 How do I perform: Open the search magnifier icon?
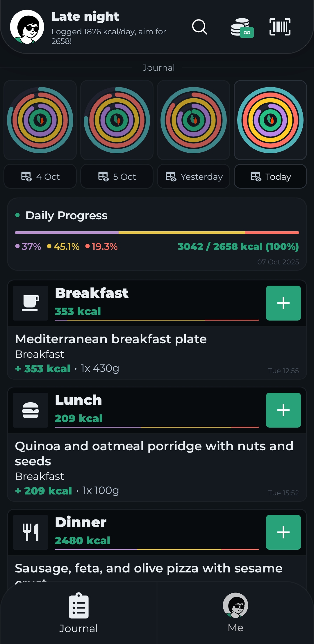point(200,27)
